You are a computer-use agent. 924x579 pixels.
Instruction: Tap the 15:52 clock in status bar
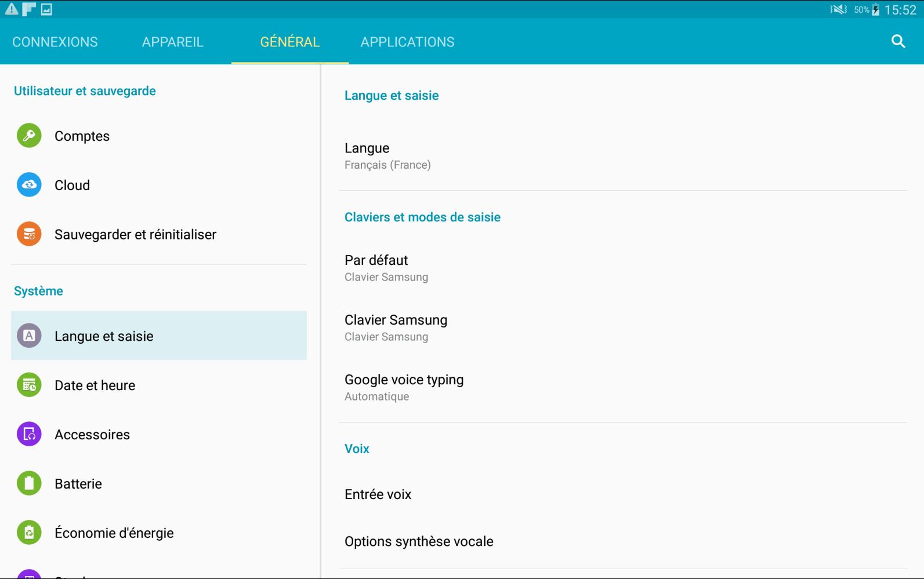coord(900,10)
